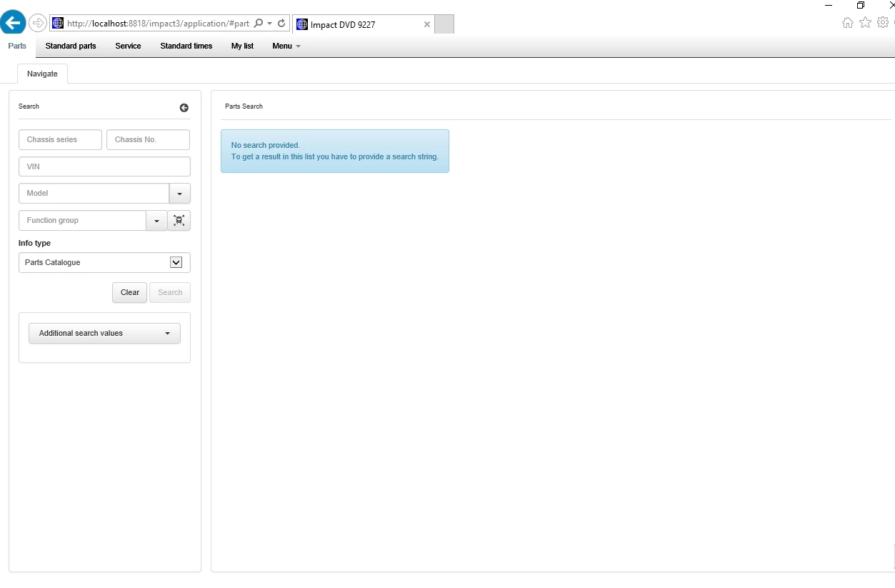Viewport: 895px width, 588px height.
Task: Open My list
Action: coord(242,46)
